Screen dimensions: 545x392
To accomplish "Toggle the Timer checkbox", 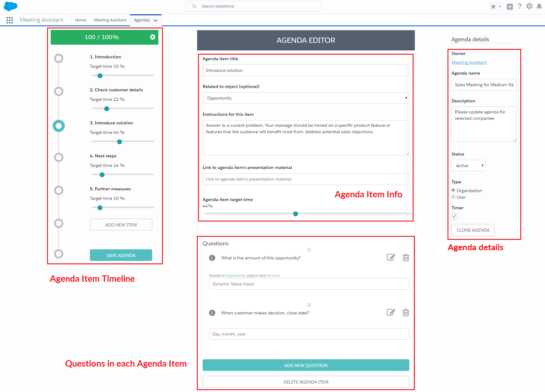I will click(454, 217).
